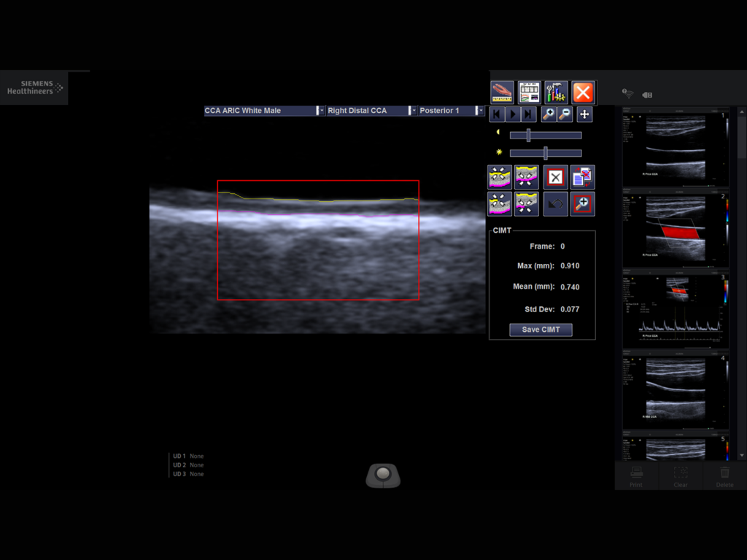Zoom into the red ROI region
Image resolution: width=747 pixels, height=560 pixels.
coord(582,204)
